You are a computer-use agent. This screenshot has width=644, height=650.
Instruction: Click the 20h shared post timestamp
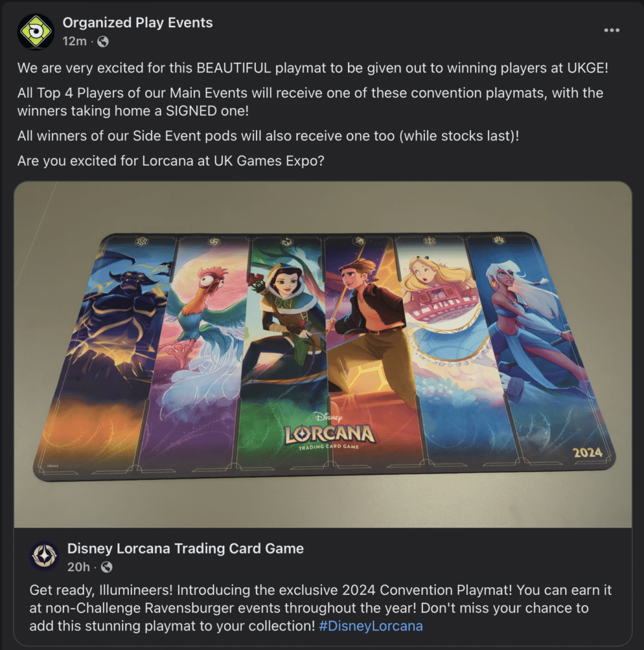(x=78, y=567)
